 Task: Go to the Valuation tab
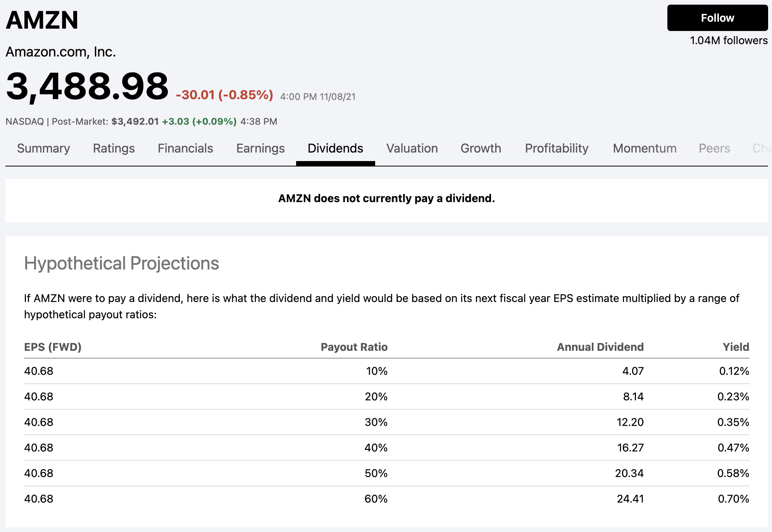[x=412, y=148]
